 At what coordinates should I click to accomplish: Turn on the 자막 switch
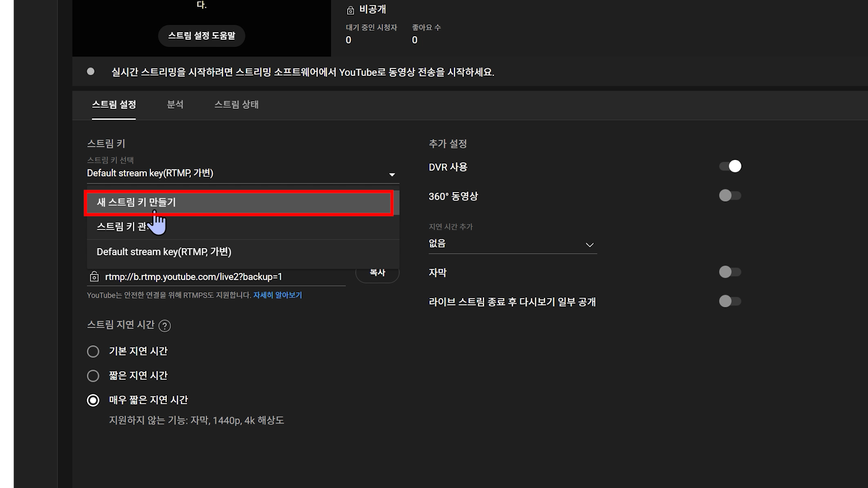[730, 272]
